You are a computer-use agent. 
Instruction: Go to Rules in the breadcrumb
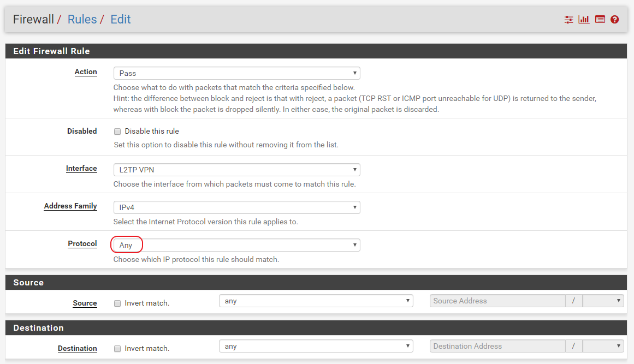(82, 20)
